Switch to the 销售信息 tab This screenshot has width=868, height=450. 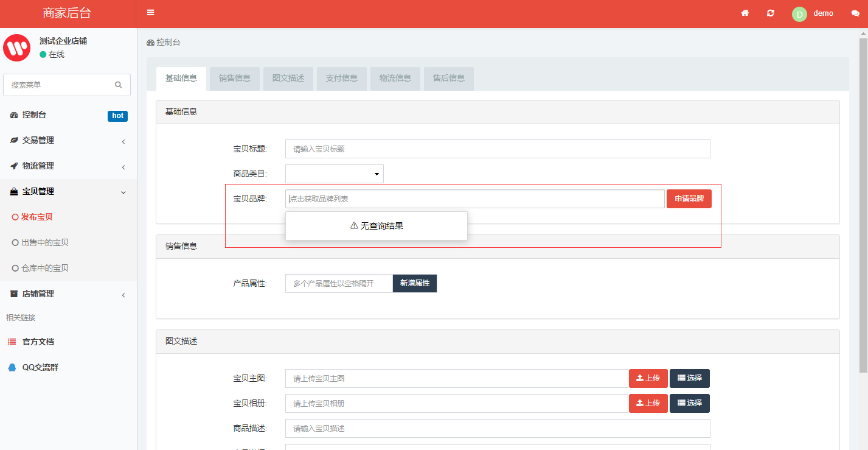pyautogui.click(x=235, y=79)
